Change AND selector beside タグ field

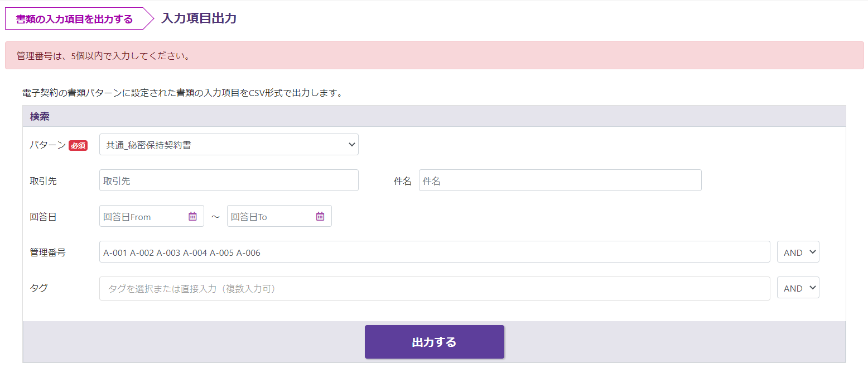(798, 288)
